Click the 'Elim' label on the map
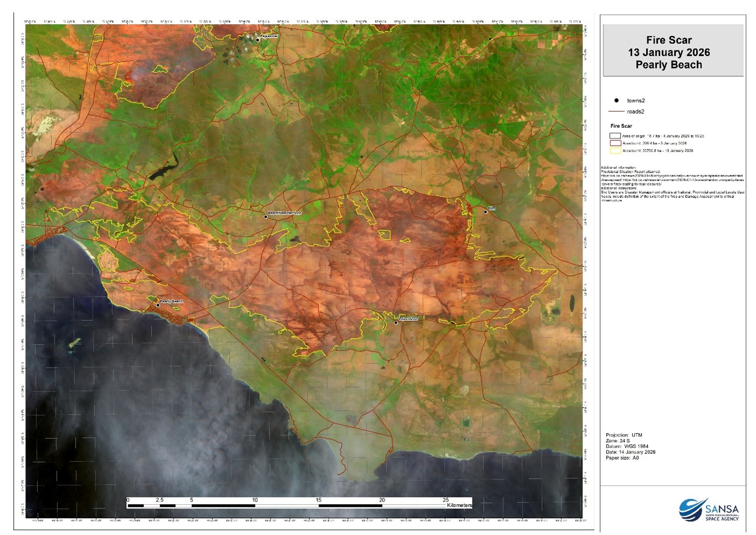The height and width of the screenshot is (535, 756). click(x=491, y=208)
